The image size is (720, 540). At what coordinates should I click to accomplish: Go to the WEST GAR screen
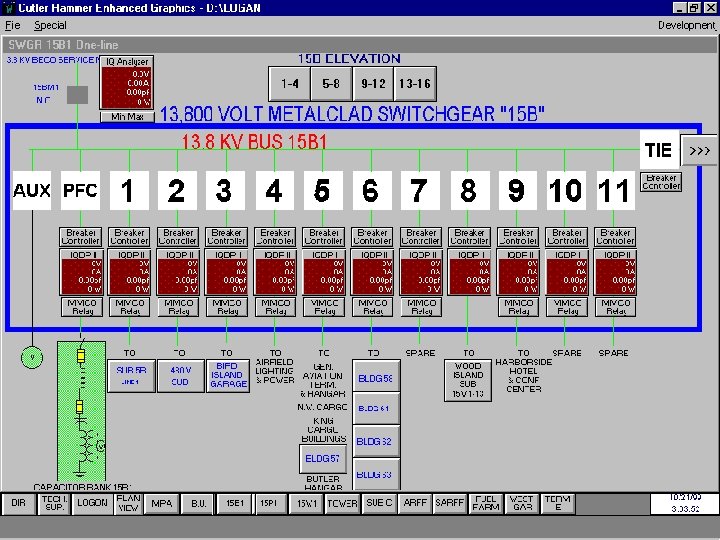point(522,503)
